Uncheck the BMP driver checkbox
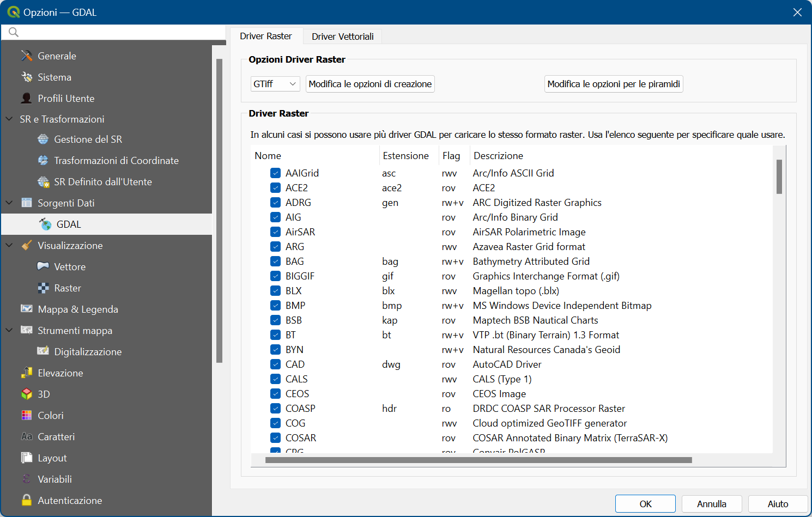 [276, 305]
